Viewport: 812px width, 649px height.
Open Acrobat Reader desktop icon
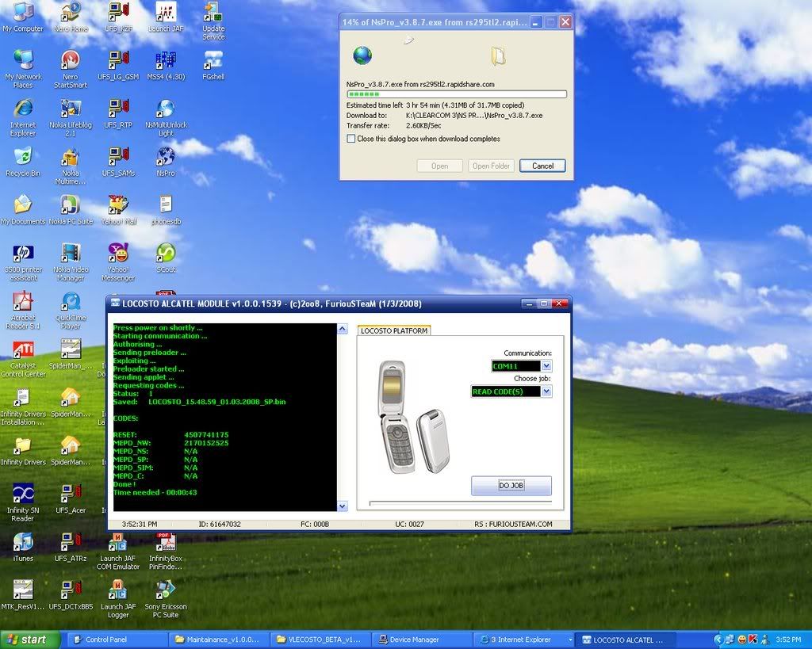click(23, 310)
